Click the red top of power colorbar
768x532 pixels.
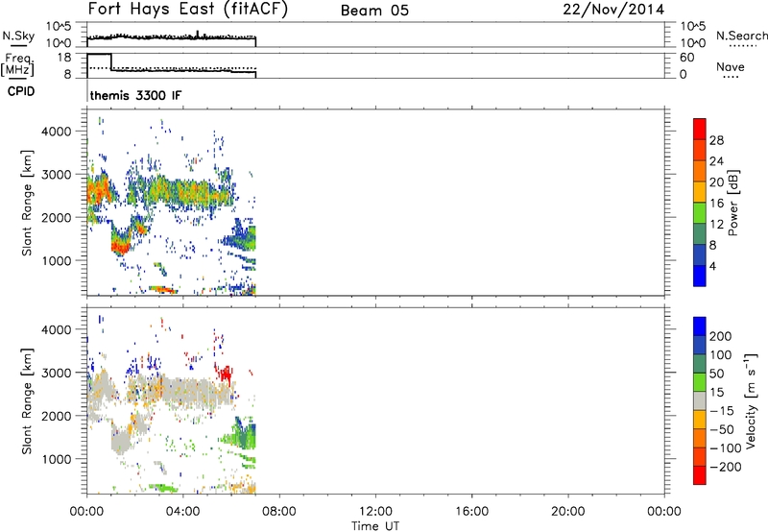[700, 129]
